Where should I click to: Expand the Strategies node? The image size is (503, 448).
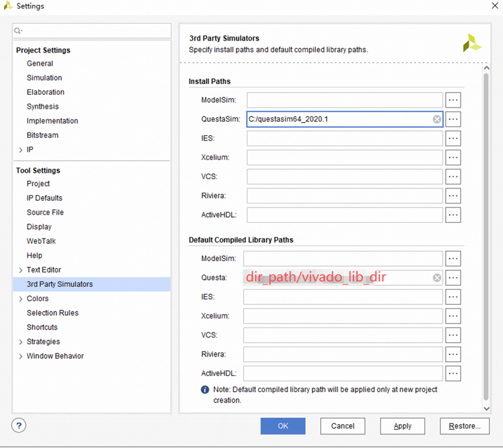20,342
